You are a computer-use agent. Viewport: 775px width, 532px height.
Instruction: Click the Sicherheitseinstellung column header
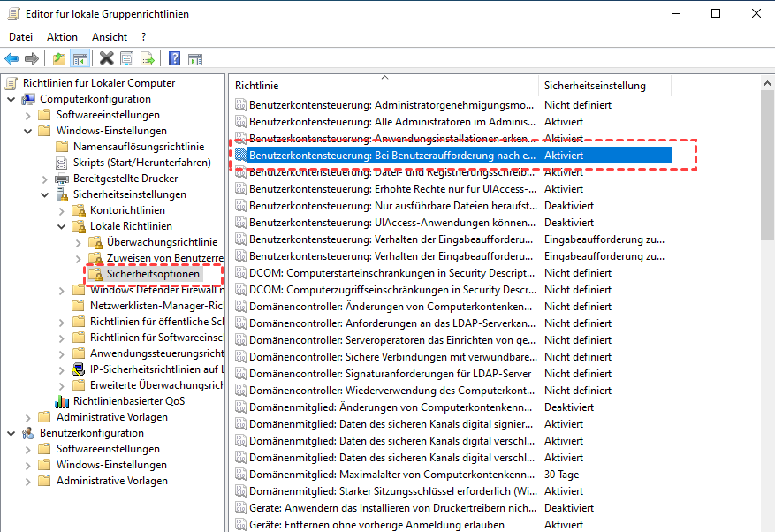594,86
